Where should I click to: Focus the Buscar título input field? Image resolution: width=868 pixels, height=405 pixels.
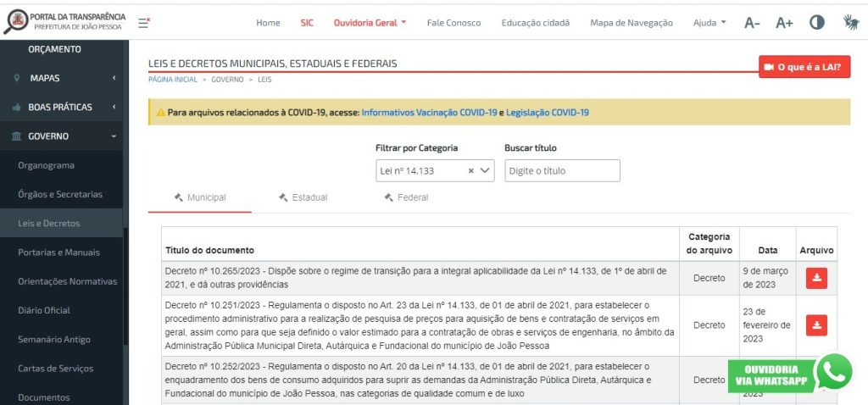click(563, 171)
